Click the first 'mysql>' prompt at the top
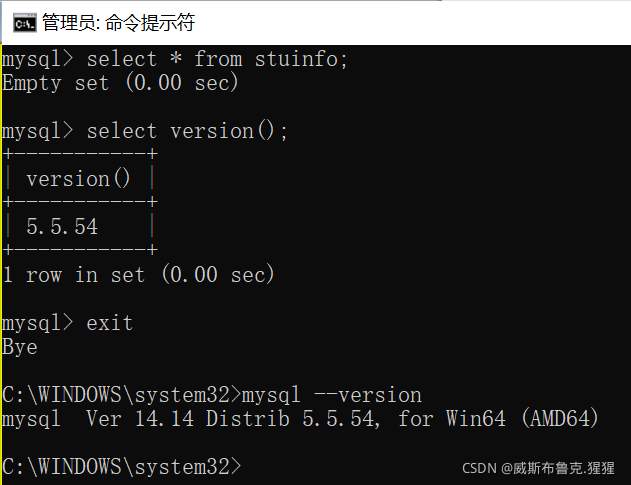 coord(38,59)
